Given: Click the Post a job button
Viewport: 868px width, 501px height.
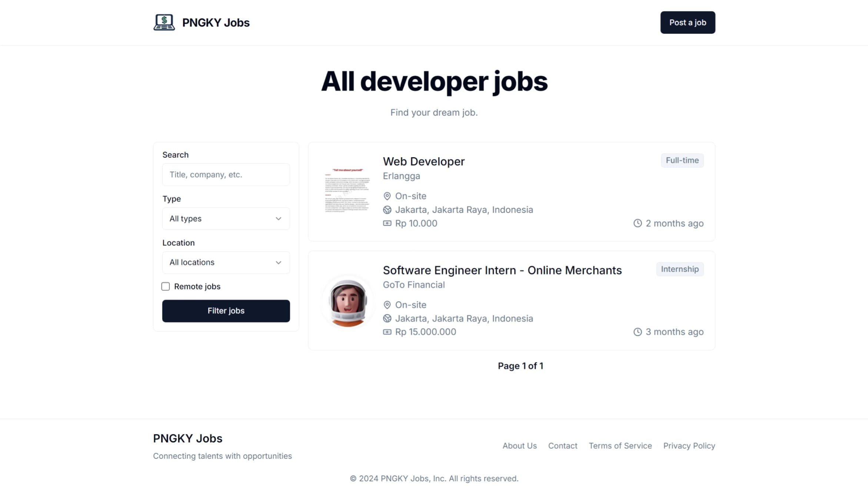Looking at the screenshot, I should tap(687, 23).
